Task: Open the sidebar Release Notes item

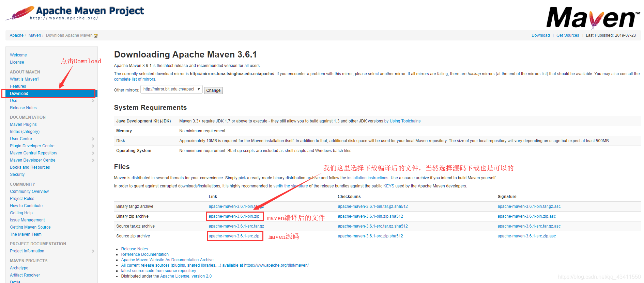Action: [x=23, y=108]
